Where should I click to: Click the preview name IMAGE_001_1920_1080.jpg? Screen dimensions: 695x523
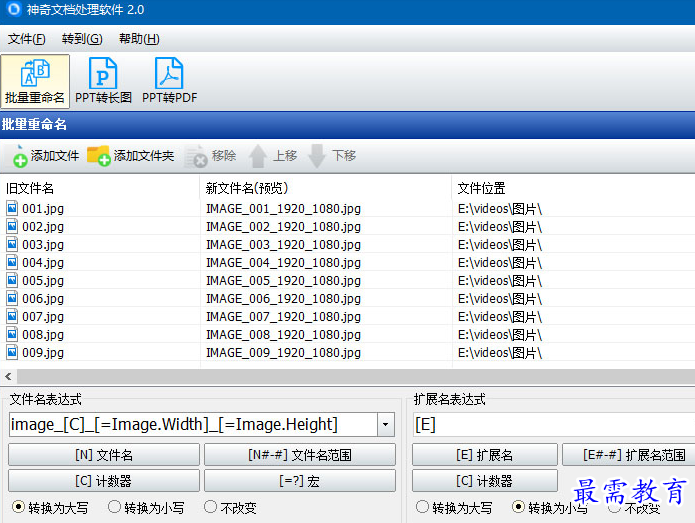point(283,208)
